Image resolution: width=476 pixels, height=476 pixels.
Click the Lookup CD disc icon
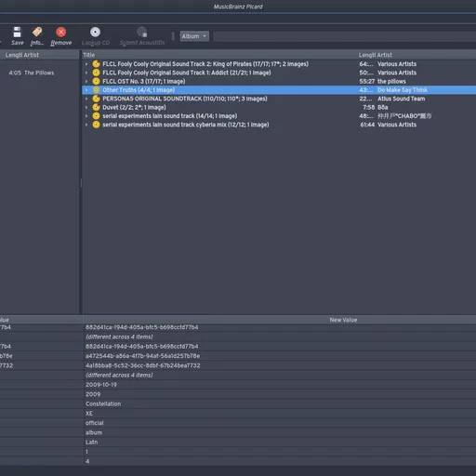pos(95,32)
